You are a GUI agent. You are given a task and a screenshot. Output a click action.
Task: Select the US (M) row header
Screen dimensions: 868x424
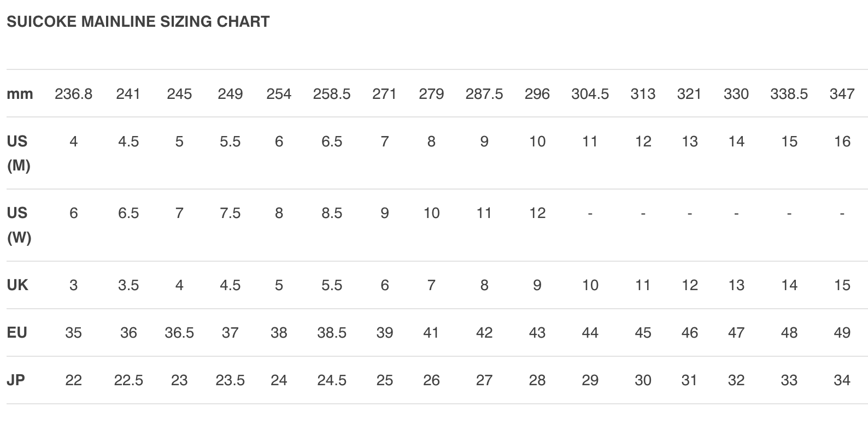(x=18, y=153)
